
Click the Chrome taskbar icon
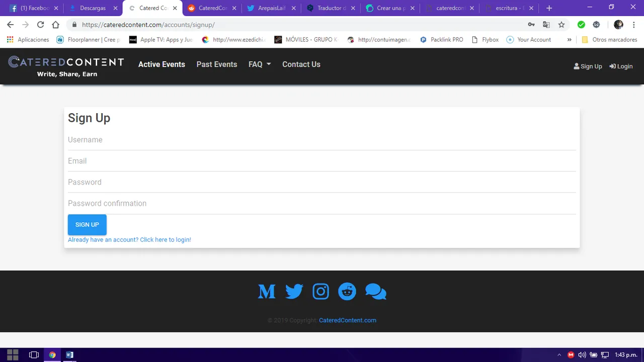[x=52, y=354]
